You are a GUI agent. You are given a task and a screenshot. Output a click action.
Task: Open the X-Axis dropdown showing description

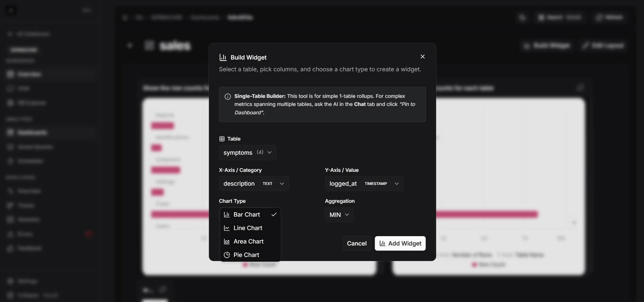254,184
